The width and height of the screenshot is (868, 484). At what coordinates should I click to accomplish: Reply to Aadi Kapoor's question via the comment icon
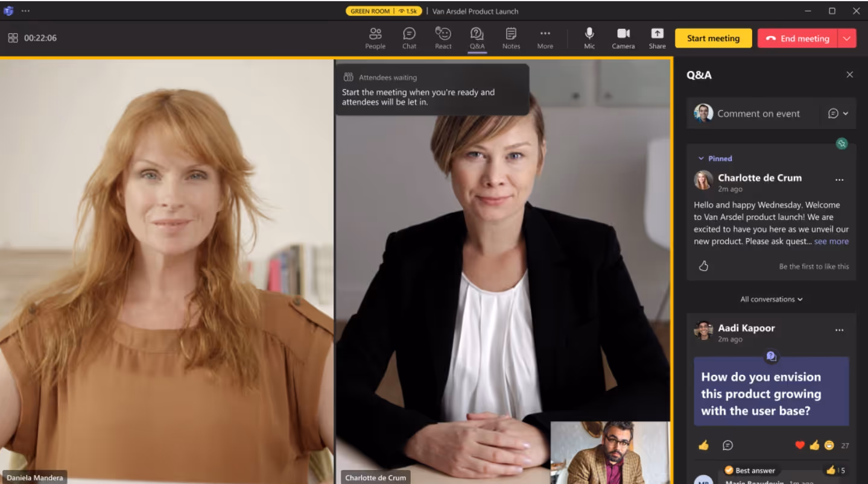pyautogui.click(x=728, y=445)
